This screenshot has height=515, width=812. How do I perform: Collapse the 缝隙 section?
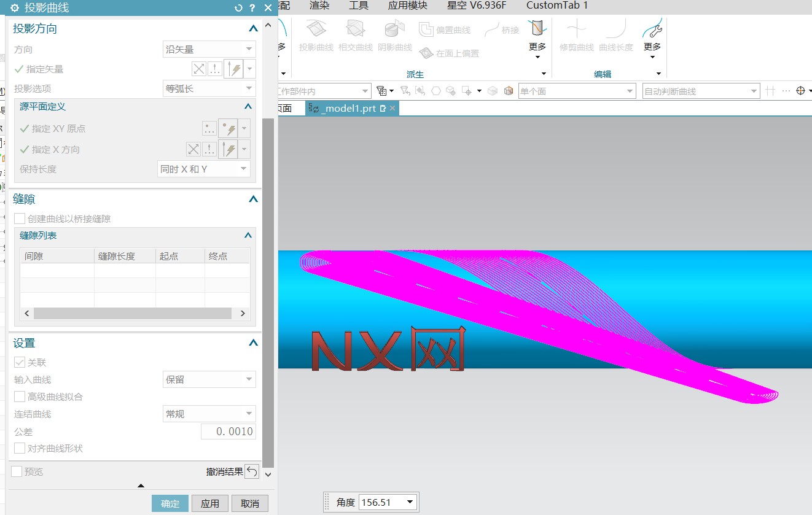(x=253, y=199)
